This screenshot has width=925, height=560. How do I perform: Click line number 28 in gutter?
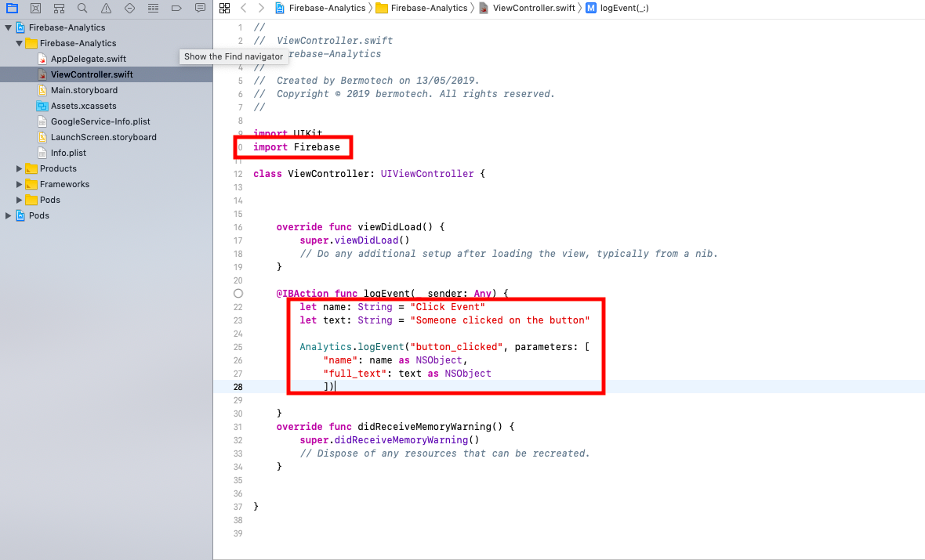tap(238, 387)
